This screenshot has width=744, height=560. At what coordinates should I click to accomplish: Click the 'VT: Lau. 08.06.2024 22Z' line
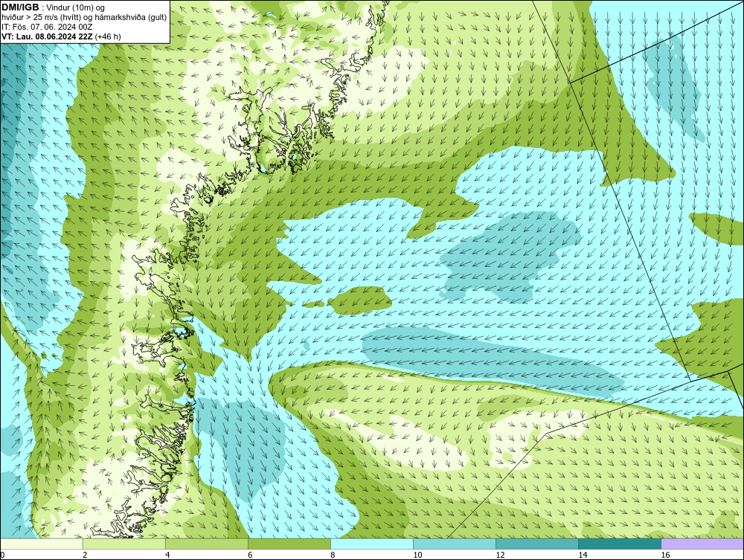coord(61,36)
